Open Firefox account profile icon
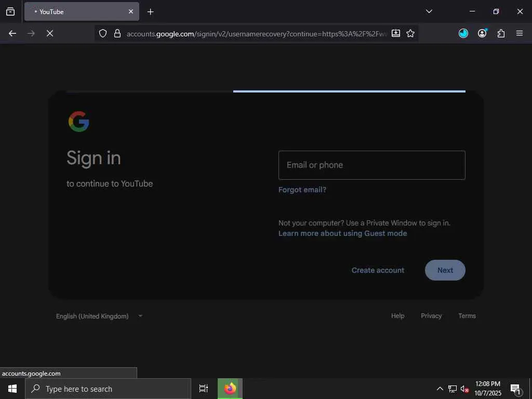532x399 pixels. pyautogui.click(x=482, y=33)
